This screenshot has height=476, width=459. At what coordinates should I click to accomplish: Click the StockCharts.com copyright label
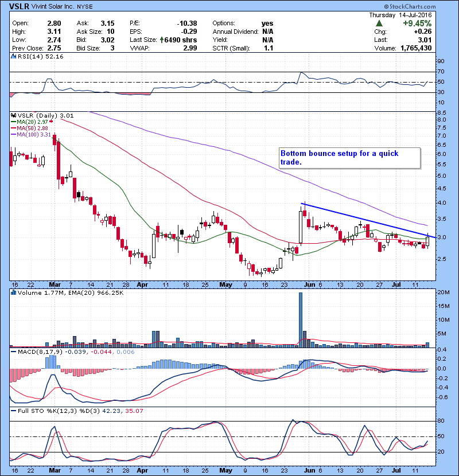(x=410, y=6)
